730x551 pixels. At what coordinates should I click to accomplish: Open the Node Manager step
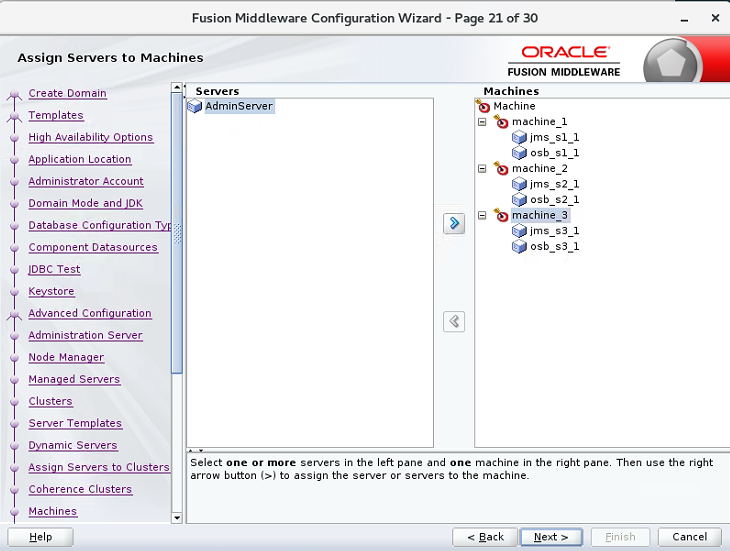(x=66, y=357)
